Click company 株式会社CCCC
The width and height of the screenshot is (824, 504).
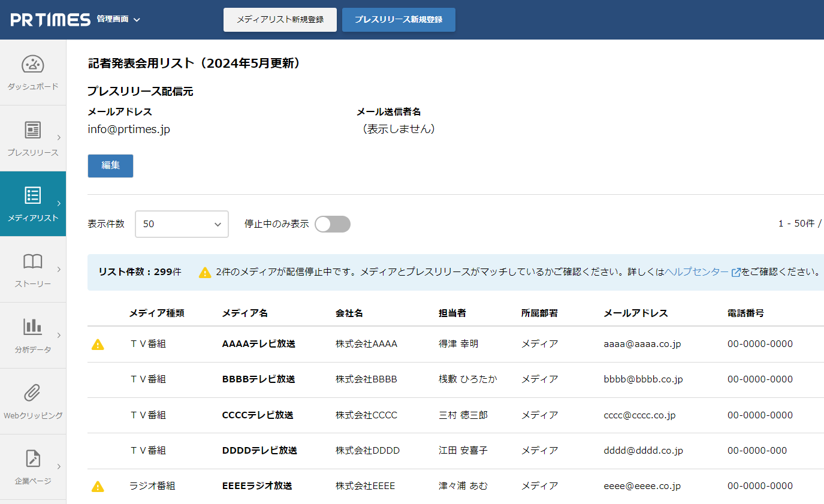pyautogui.click(x=366, y=415)
